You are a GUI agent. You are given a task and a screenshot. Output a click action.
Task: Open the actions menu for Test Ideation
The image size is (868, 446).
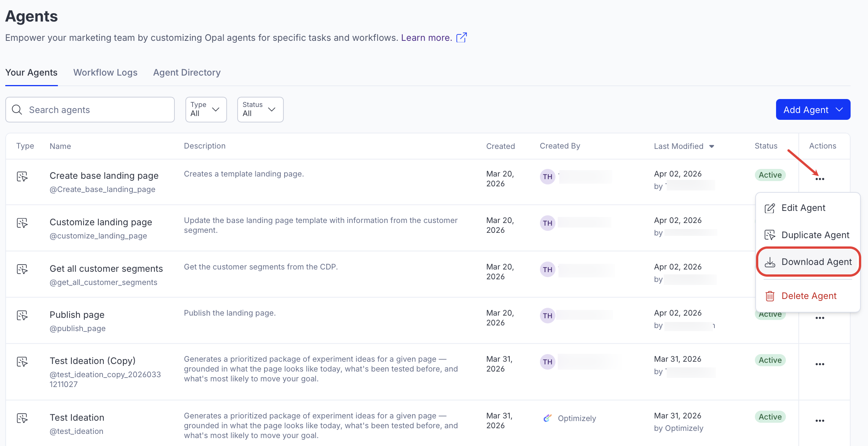point(820,420)
